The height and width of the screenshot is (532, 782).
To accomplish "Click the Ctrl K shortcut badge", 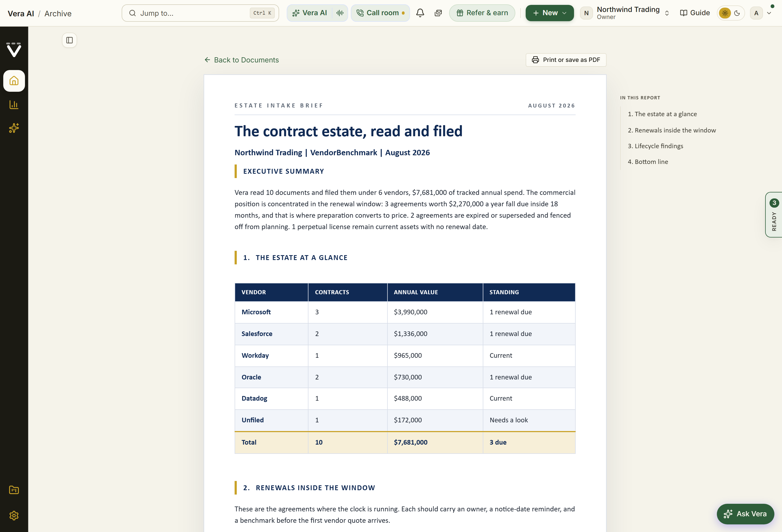I will point(262,13).
